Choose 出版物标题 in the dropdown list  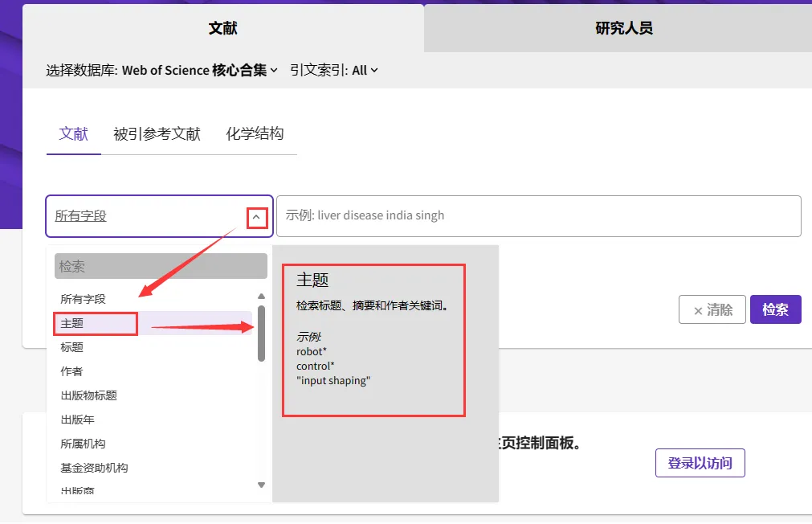coord(89,395)
